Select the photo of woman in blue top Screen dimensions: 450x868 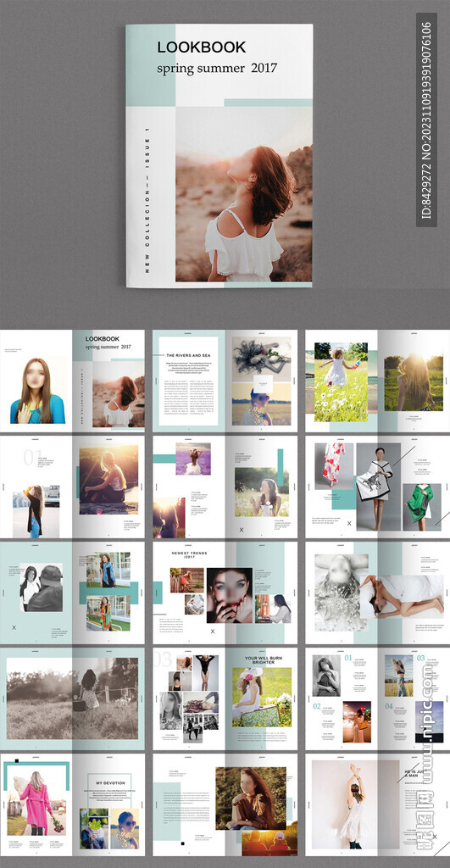point(37,390)
